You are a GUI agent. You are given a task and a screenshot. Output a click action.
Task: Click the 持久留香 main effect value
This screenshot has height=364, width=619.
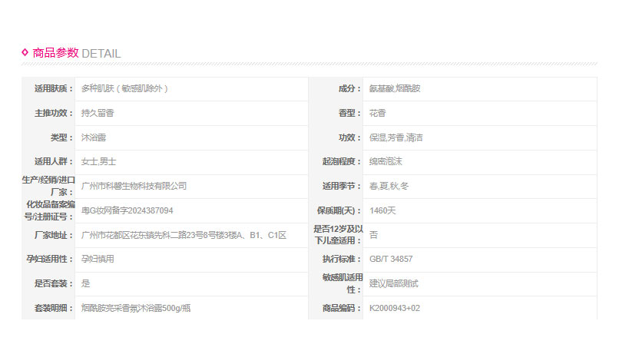98,113
